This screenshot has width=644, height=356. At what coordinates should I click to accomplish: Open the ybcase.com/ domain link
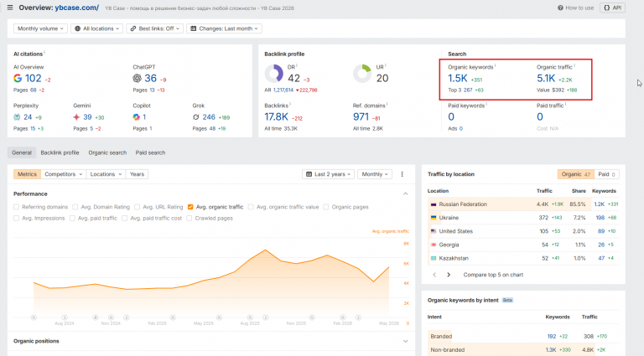(77, 8)
